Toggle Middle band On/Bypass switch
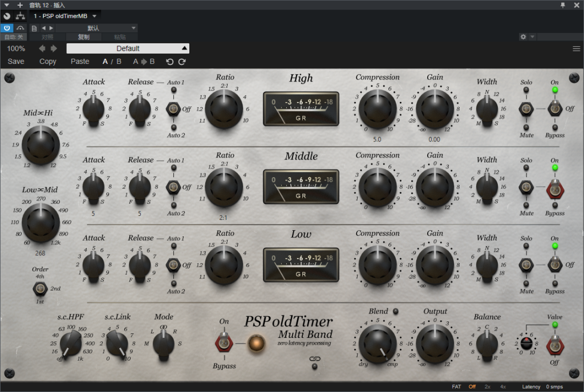 click(x=555, y=190)
